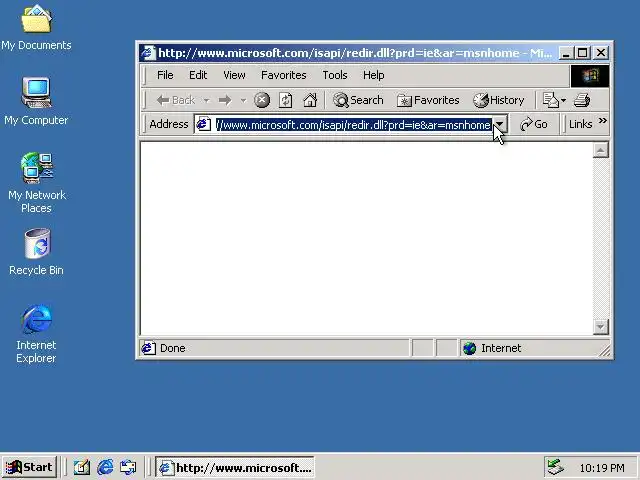
Task: Click the Links toolbar label
Action: click(580, 124)
